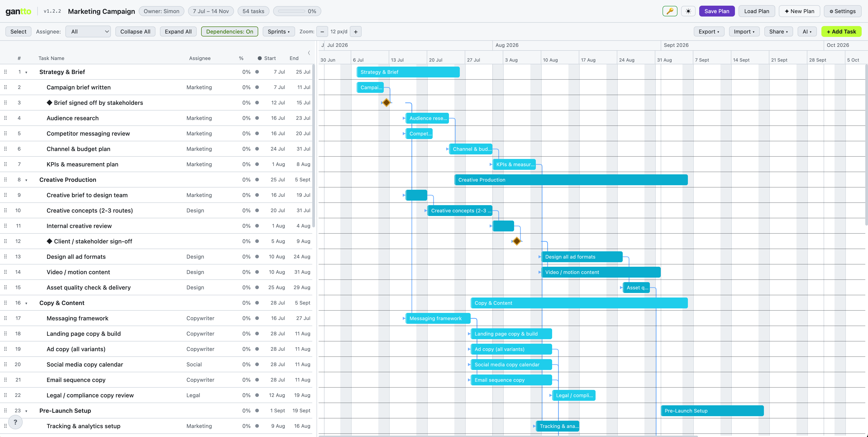Toggle Select mode button
868x437 pixels.
[18, 32]
